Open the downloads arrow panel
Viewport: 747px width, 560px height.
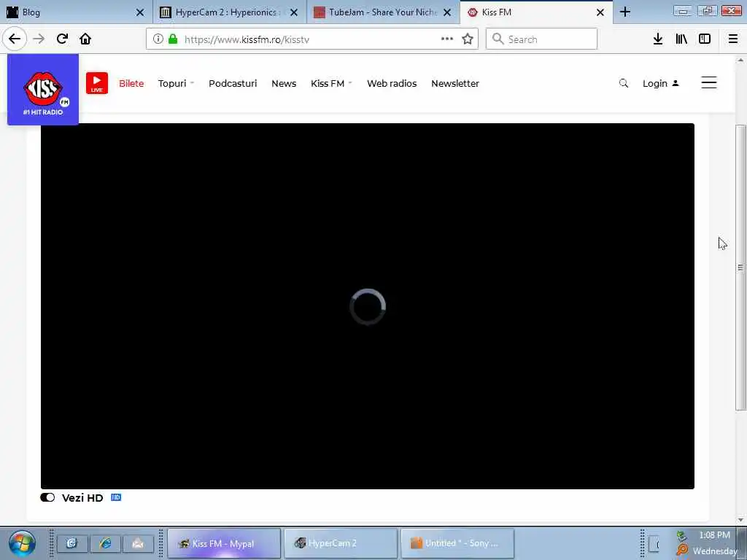(658, 39)
